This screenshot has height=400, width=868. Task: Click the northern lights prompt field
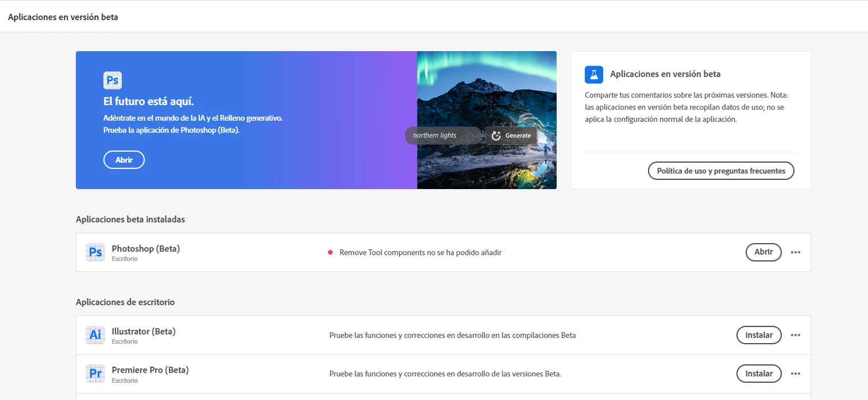[x=443, y=136]
